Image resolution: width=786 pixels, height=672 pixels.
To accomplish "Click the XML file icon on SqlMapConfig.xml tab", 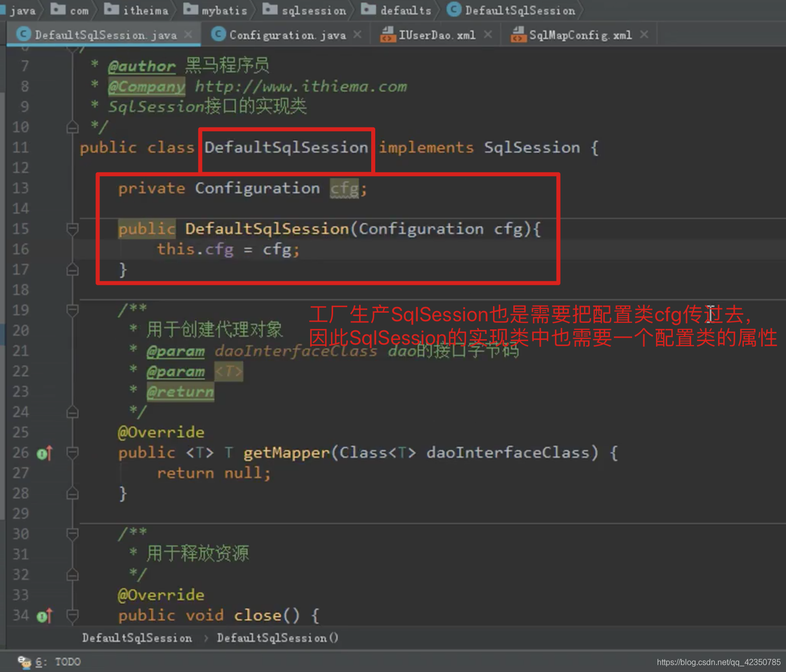I will [x=518, y=34].
